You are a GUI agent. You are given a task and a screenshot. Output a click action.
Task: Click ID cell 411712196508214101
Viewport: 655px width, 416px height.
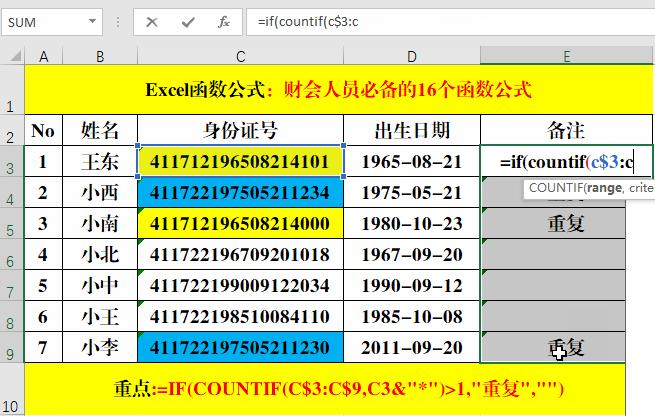[x=240, y=161]
